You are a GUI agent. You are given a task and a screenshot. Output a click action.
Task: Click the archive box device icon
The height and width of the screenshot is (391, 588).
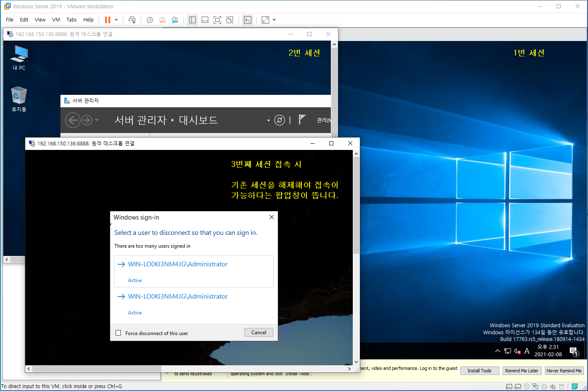point(561,387)
